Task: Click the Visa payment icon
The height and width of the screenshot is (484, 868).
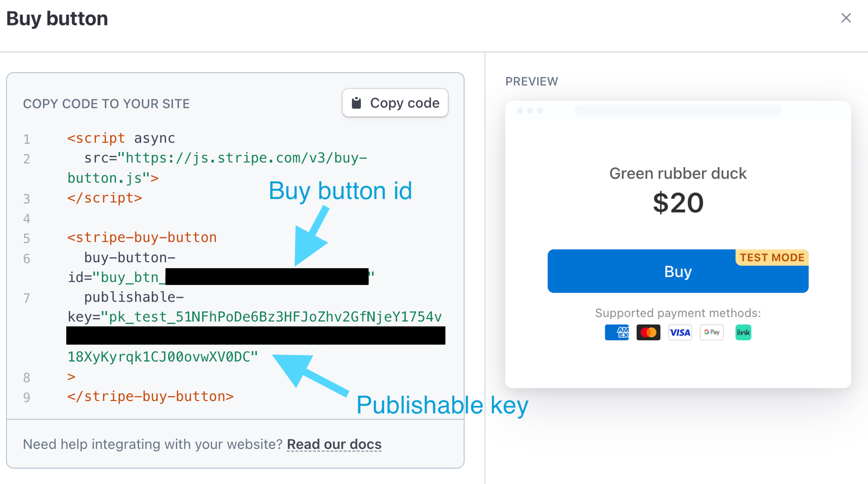Action: 680,332
